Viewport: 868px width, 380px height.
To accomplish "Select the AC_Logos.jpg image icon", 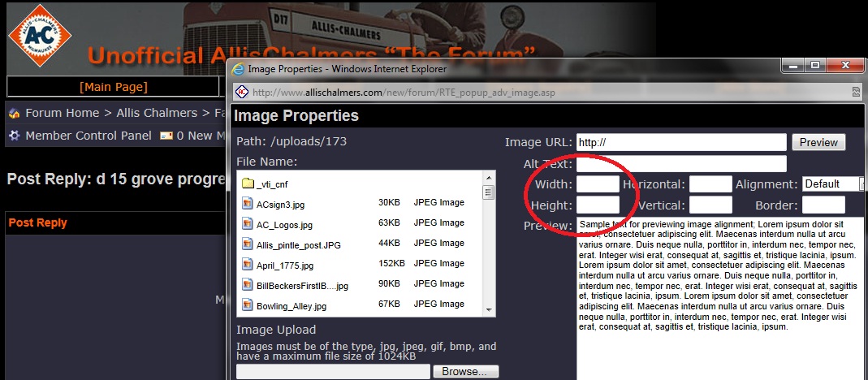I will [248, 223].
